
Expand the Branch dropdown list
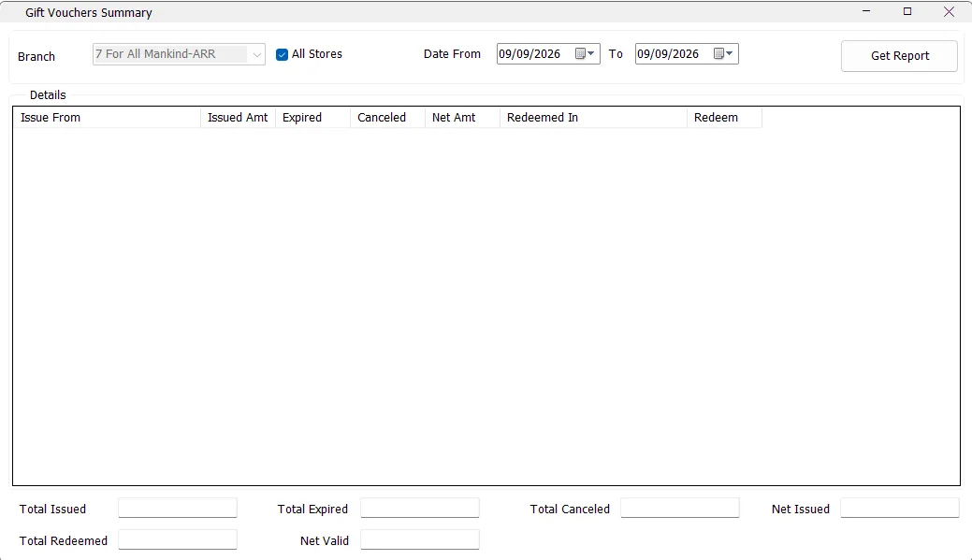point(256,54)
